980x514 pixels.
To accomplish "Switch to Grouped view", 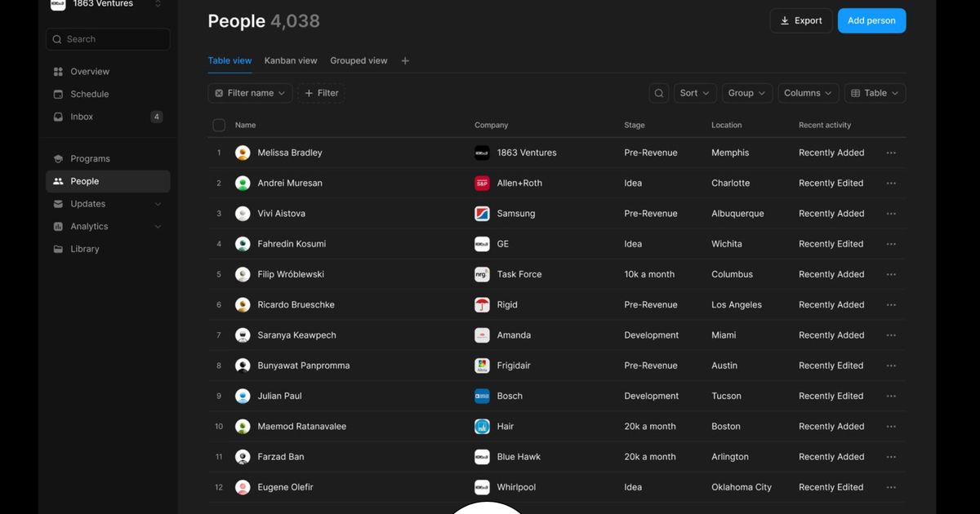I will (359, 60).
